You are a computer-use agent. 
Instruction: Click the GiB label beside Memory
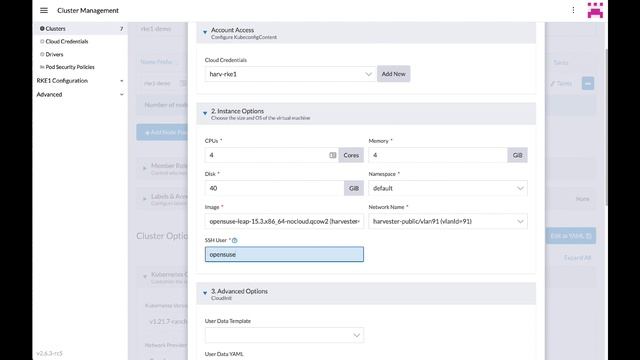click(x=518, y=155)
